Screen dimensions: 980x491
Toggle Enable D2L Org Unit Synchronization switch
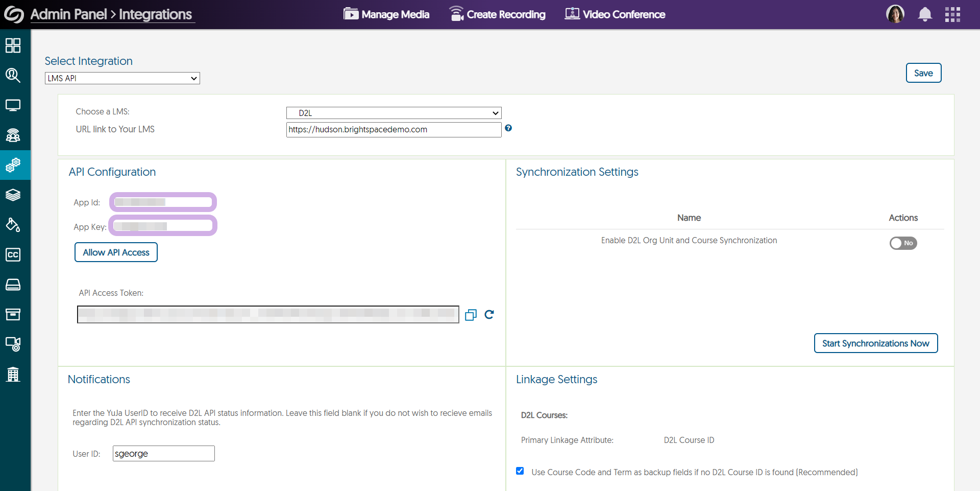point(903,243)
